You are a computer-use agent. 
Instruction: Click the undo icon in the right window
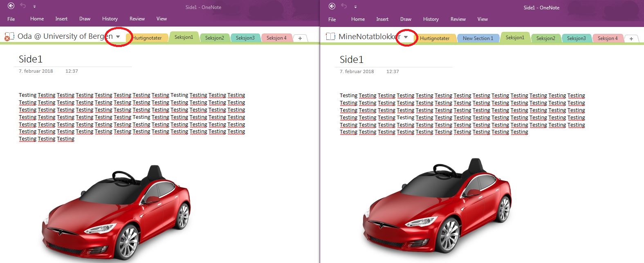click(x=344, y=6)
